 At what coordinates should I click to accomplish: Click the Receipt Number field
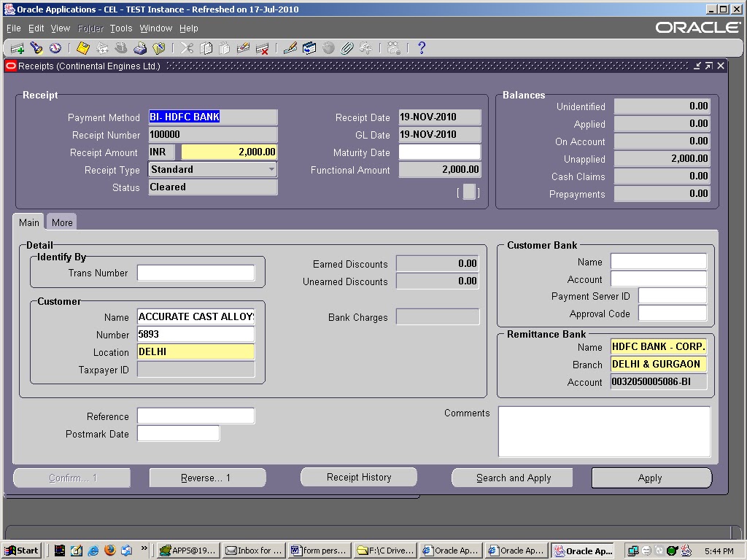[213, 135]
